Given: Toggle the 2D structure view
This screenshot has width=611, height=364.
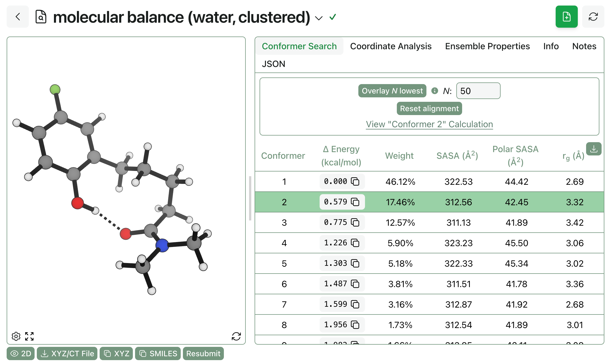Looking at the screenshot, I should [21, 353].
